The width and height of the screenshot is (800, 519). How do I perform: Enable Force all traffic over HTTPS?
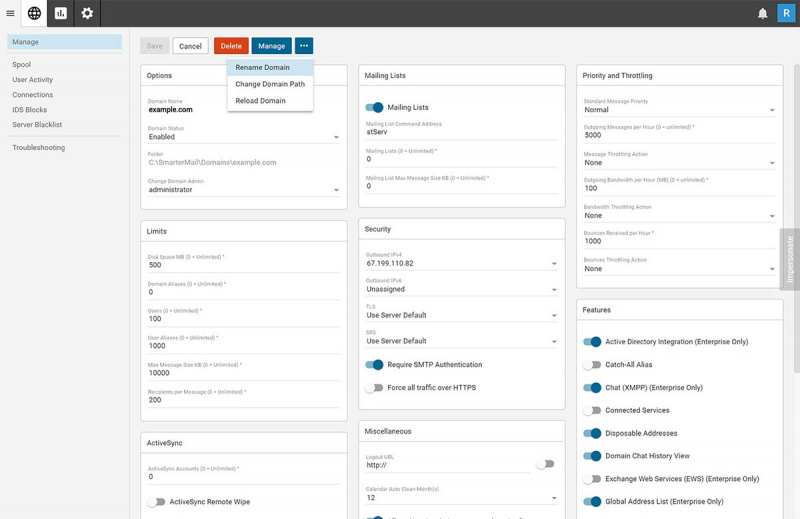[375, 388]
